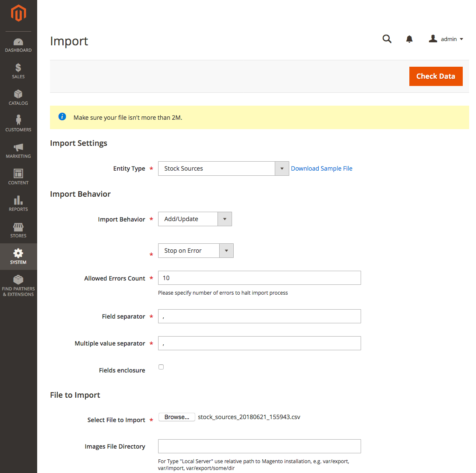
Task: Click the Allowed Errors Count label
Action: (x=115, y=278)
